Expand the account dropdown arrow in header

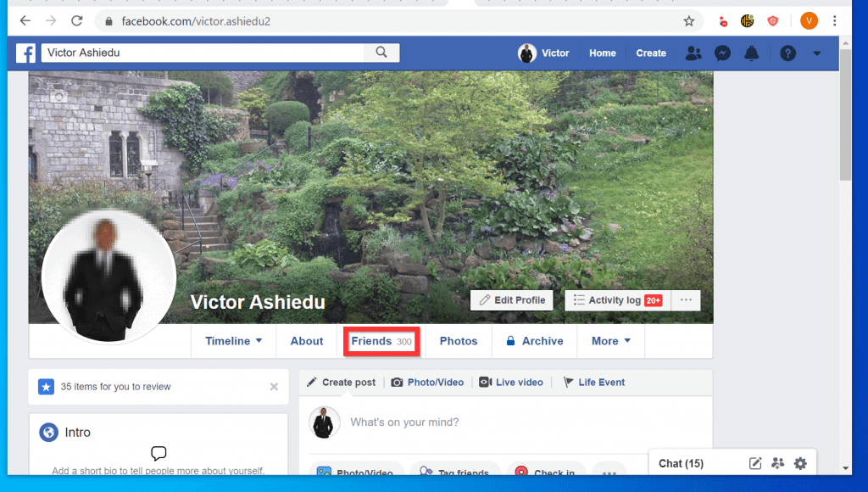pyautogui.click(x=816, y=53)
